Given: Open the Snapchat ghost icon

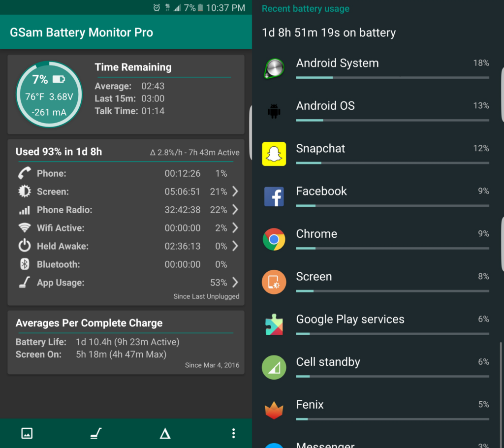Looking at the screenshot, I should point(274,154).
